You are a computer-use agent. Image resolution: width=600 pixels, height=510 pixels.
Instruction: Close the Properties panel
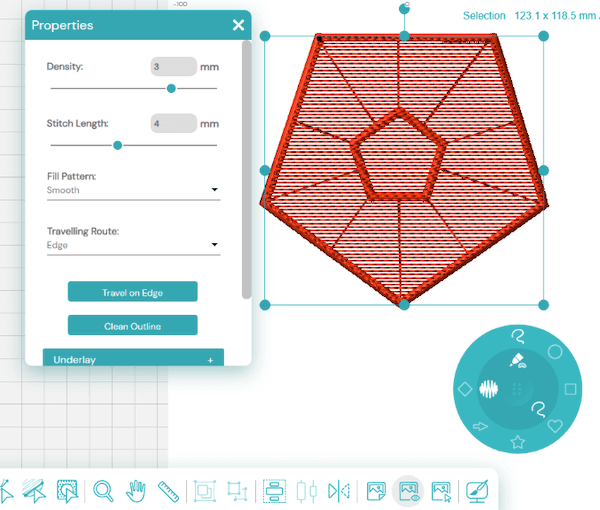(x=238, y=25)
